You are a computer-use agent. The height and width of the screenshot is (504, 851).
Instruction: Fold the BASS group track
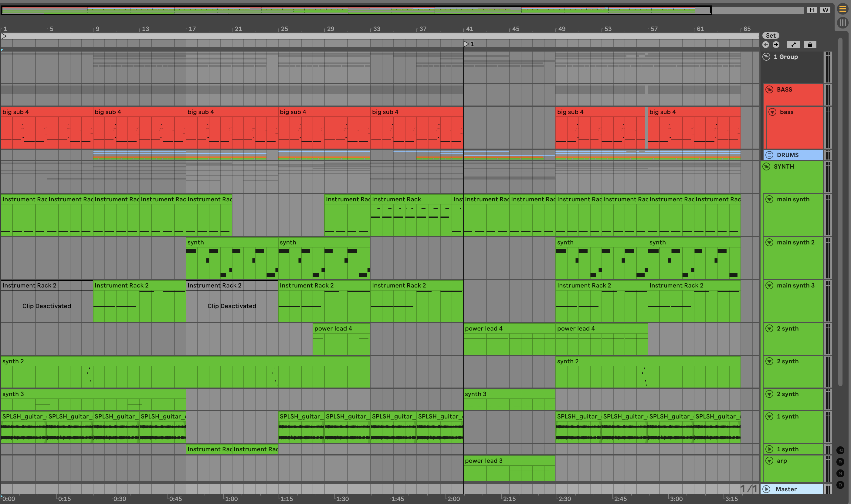(769, 90)
